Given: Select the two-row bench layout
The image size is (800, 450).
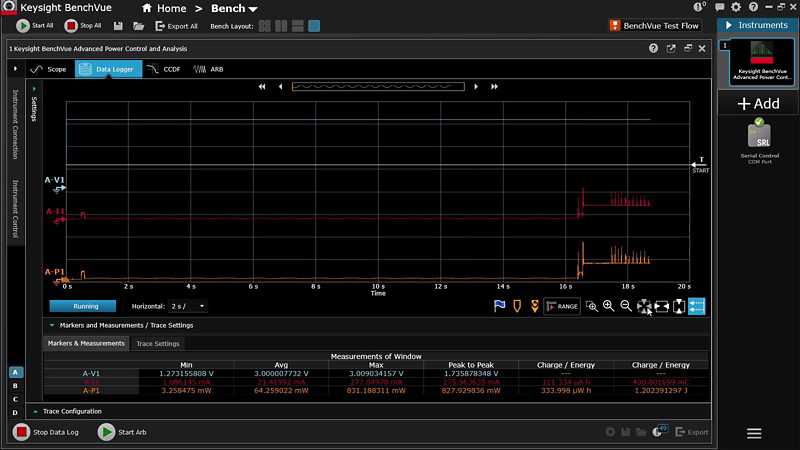Looking at the screenshot, I should pyautogui.click(x=297, y=26).
